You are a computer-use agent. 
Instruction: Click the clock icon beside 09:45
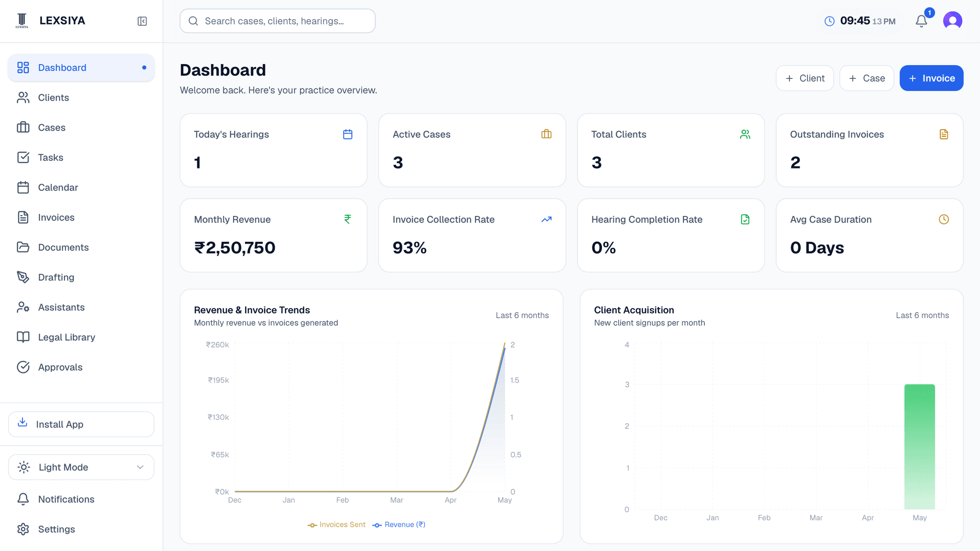pyautogui.click(x=829, y=21)
